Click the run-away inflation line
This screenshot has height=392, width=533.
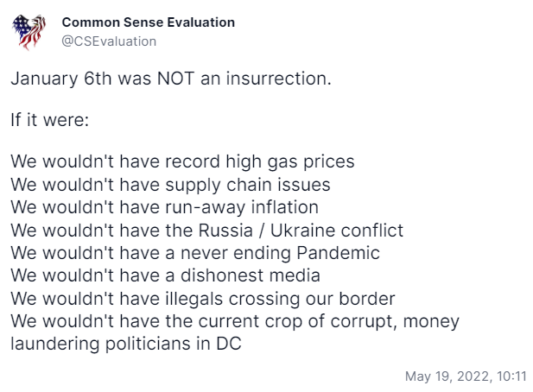164,207
